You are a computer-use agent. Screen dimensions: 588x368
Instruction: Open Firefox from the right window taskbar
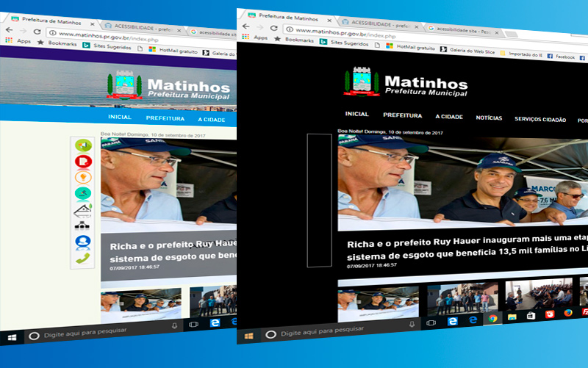pyautogui.click(x=568, y=313)
